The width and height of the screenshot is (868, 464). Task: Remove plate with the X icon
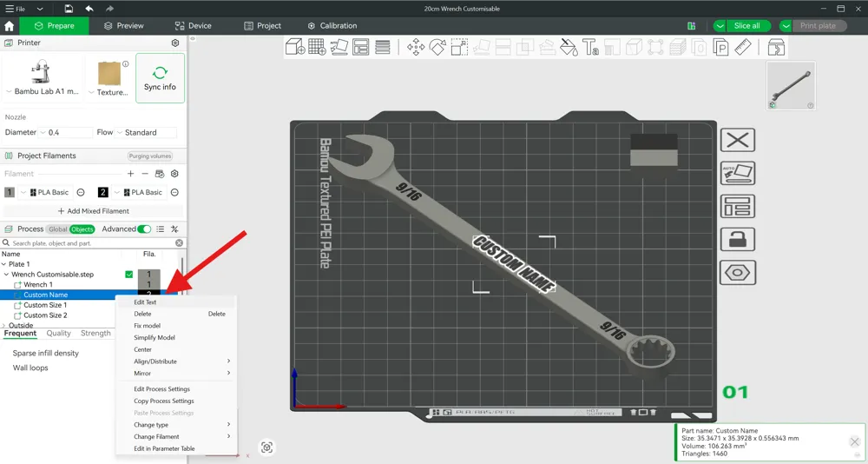(x=738, y=140)
